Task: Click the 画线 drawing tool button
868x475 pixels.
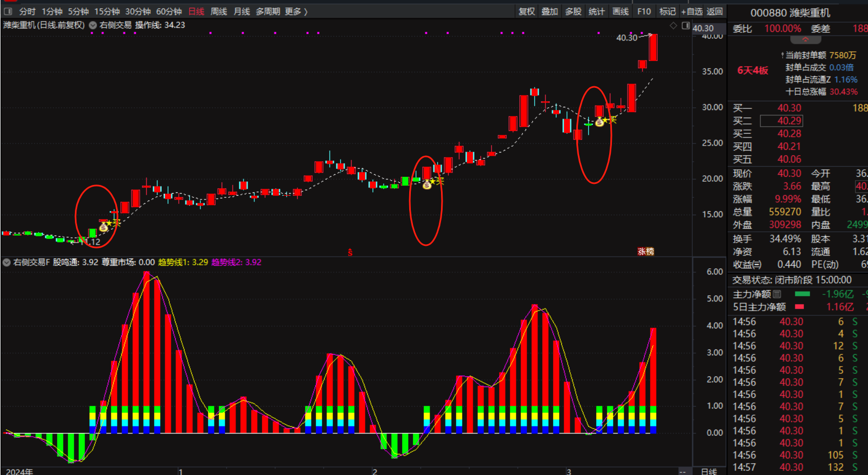Action: coord(621,11)
